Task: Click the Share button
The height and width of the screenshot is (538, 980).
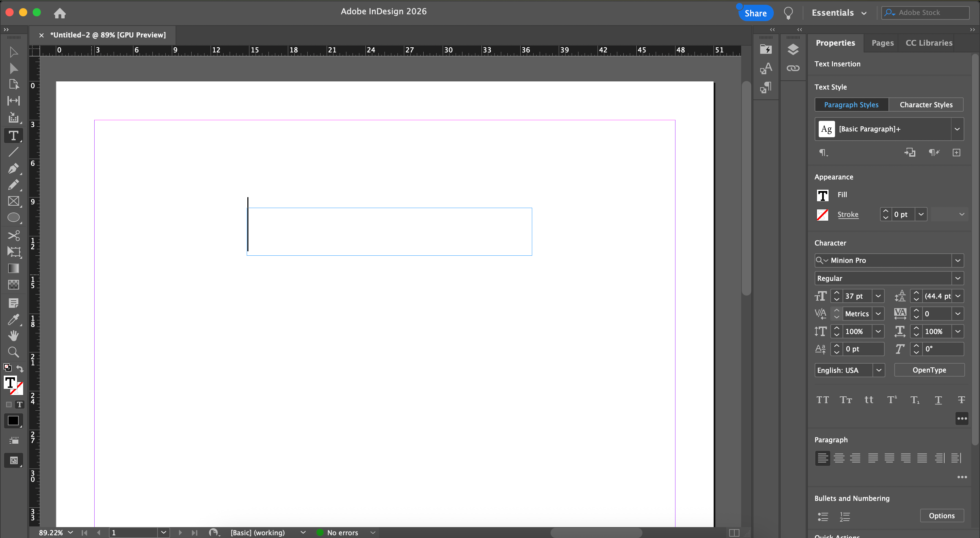Action: pyautogui.click(x=755, y=13)
